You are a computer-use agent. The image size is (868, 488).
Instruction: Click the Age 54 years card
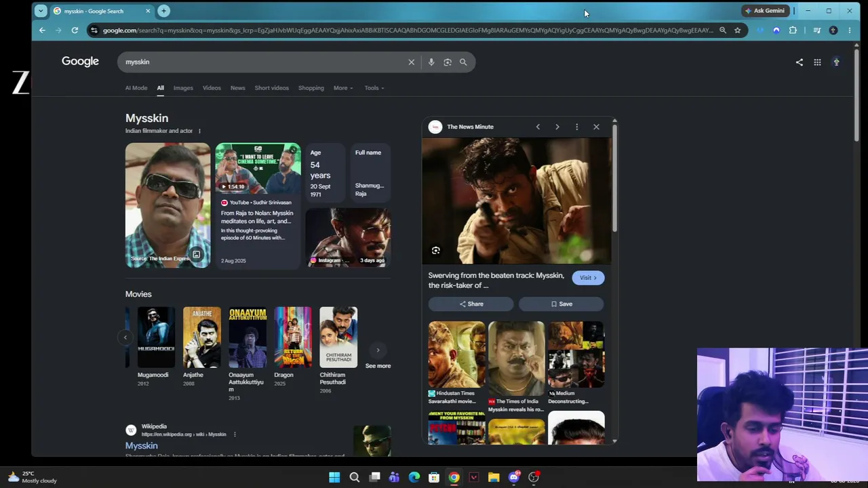pos(326,173)
